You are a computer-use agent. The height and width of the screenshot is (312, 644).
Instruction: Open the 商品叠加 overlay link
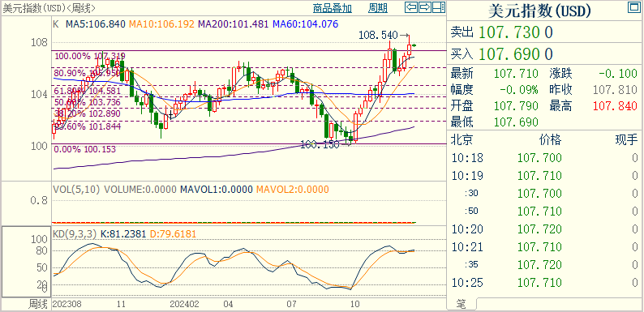coord(333,8)
